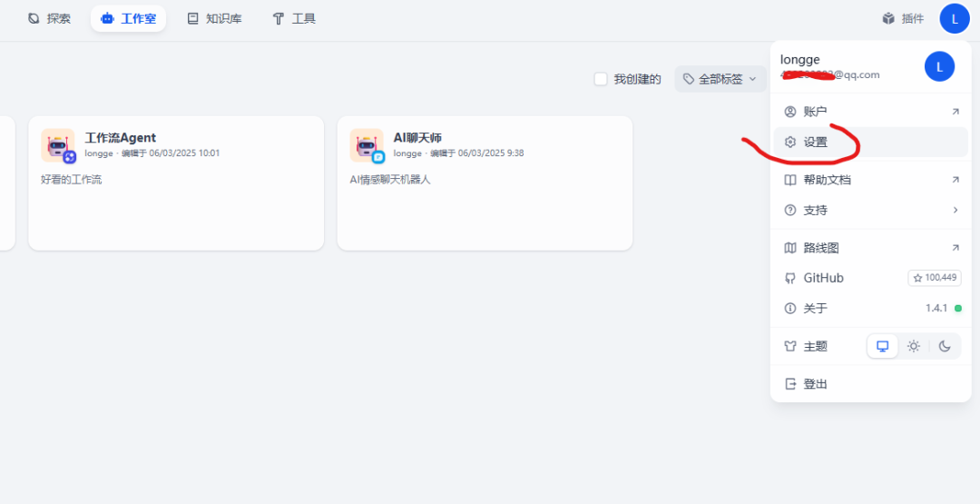Screen dimensions: 980x504
Task: Click the gear icon beside 设置
Action: (790, 142)
